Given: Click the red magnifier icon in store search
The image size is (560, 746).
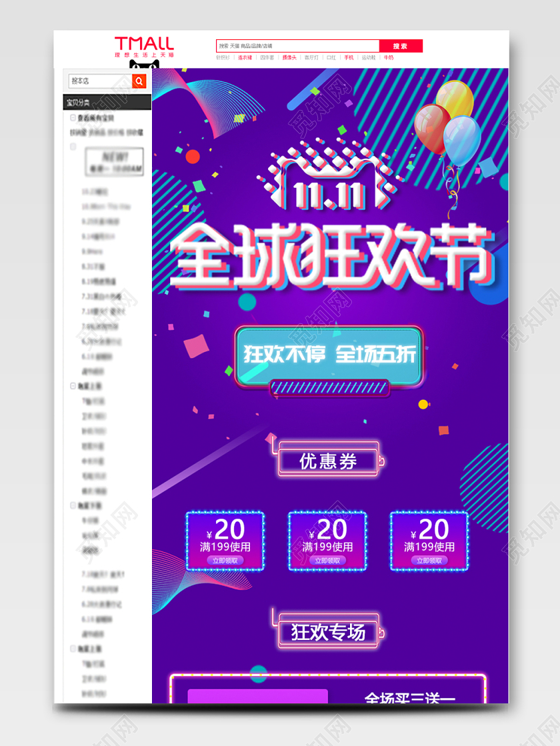Looking at the screenshot, I should [x=139, y=81].
